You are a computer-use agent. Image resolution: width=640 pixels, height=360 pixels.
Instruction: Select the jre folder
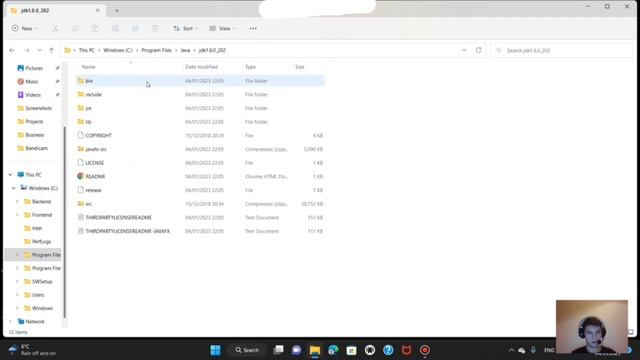(x=200, y=108)
